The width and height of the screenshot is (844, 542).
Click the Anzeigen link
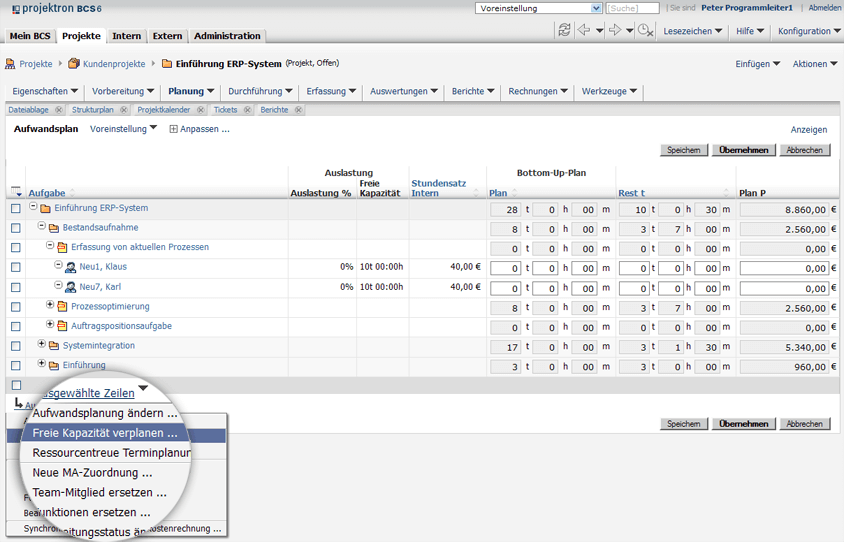pos(808,130)
